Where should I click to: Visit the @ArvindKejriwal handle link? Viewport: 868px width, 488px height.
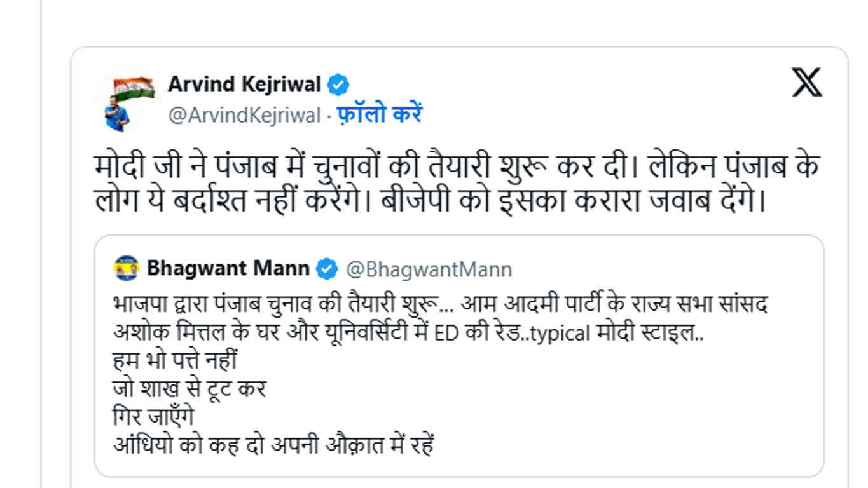pyautogui.click(x=244, y=115)
